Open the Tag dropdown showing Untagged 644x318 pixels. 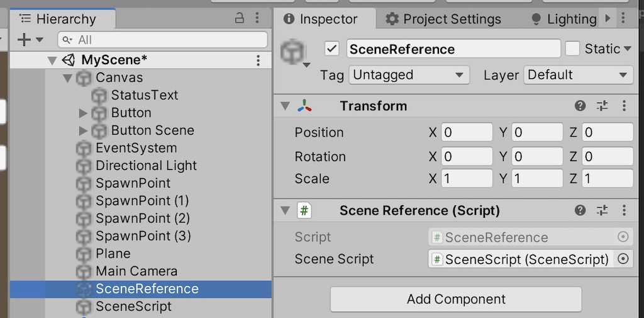409,75
